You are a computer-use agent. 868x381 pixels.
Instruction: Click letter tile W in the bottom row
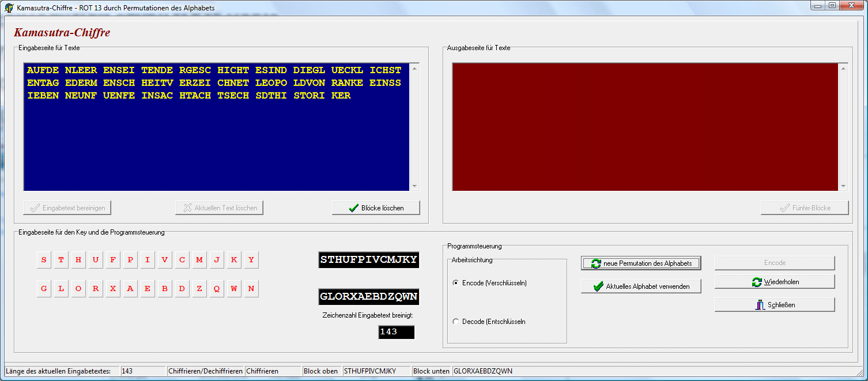(234, 289)
